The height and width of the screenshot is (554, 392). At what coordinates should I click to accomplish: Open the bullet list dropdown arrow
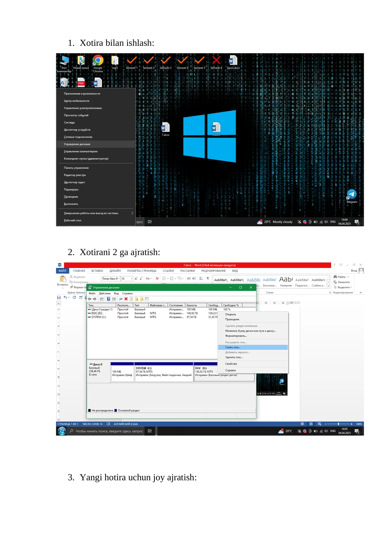tap(168, 279)
